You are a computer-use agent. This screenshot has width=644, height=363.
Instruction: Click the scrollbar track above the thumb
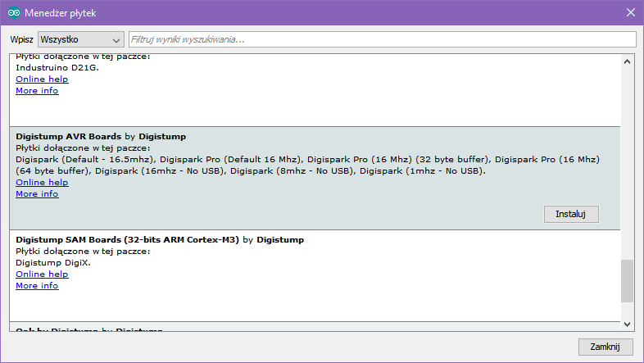(x=628, y=164)
